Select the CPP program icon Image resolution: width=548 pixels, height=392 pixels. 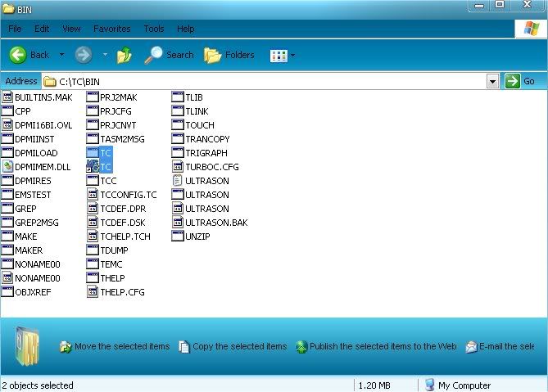(x=7, y=111)
